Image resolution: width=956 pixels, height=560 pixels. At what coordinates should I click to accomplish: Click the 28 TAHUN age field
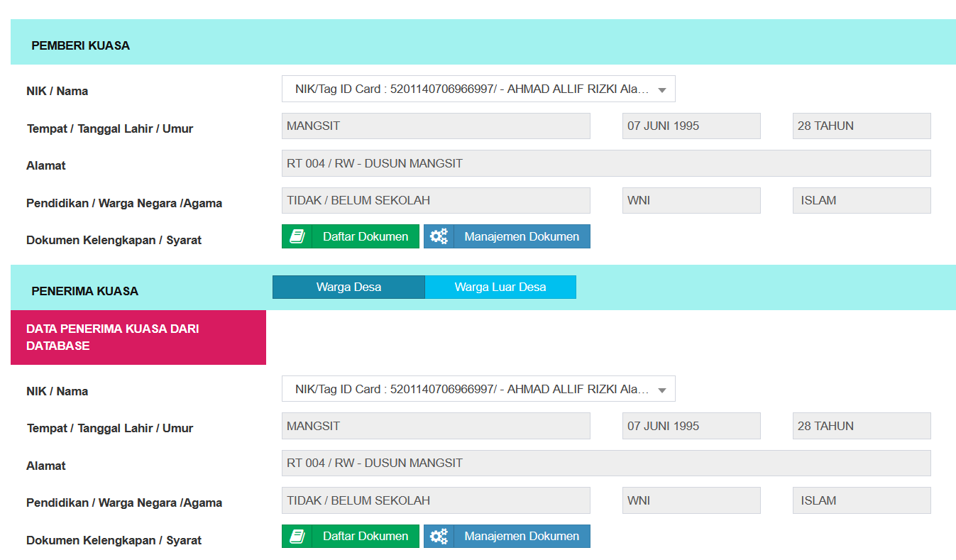coord(862,126)
